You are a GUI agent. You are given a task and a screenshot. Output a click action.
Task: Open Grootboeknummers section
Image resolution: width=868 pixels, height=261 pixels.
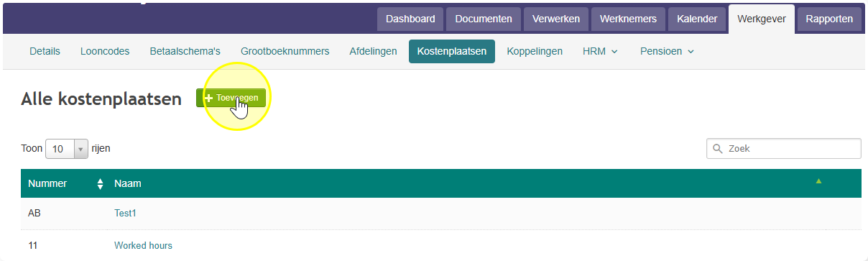[285, 51]
